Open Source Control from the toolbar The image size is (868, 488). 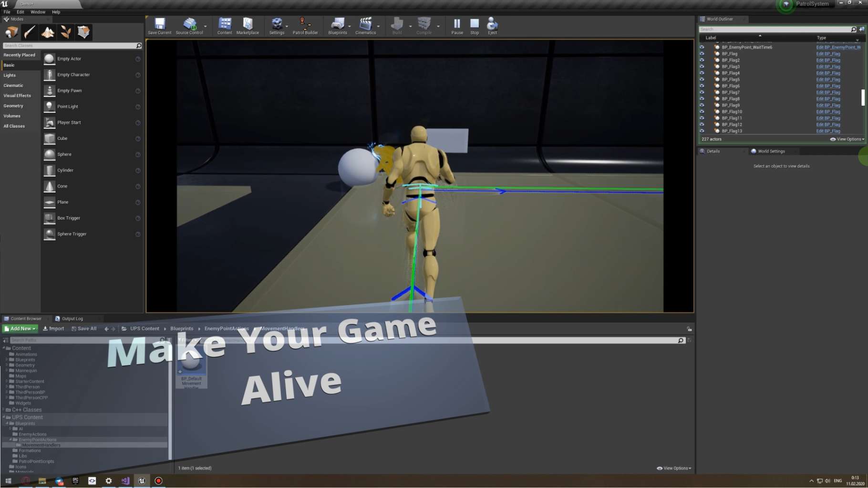[x=189, y=26]
